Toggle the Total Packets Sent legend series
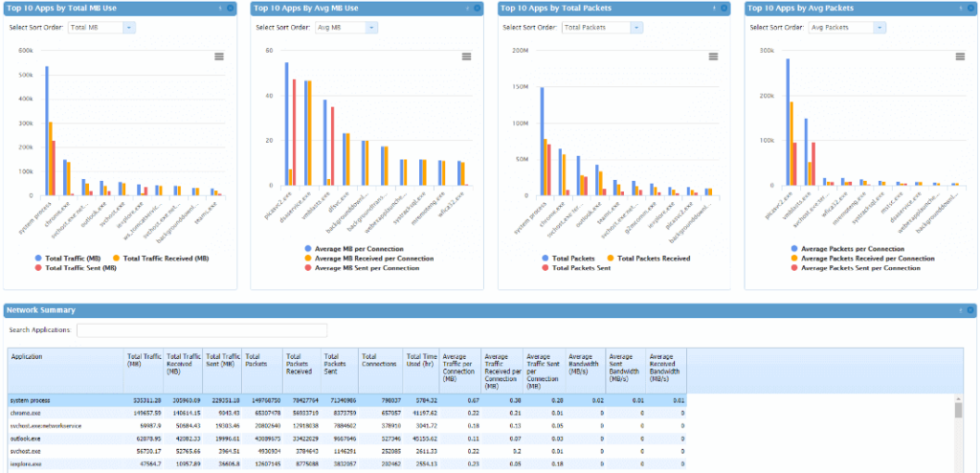 pos(577,268)
